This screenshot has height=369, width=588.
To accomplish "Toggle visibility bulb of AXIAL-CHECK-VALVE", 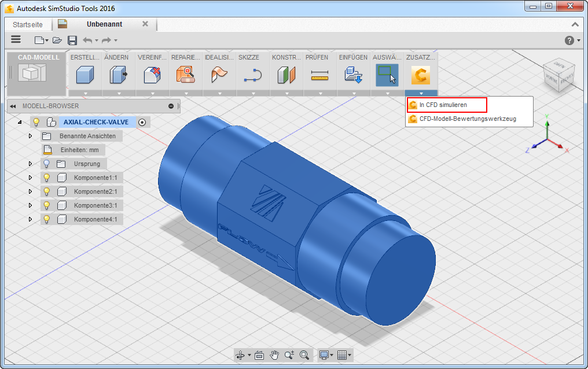I will click(36, 122).
